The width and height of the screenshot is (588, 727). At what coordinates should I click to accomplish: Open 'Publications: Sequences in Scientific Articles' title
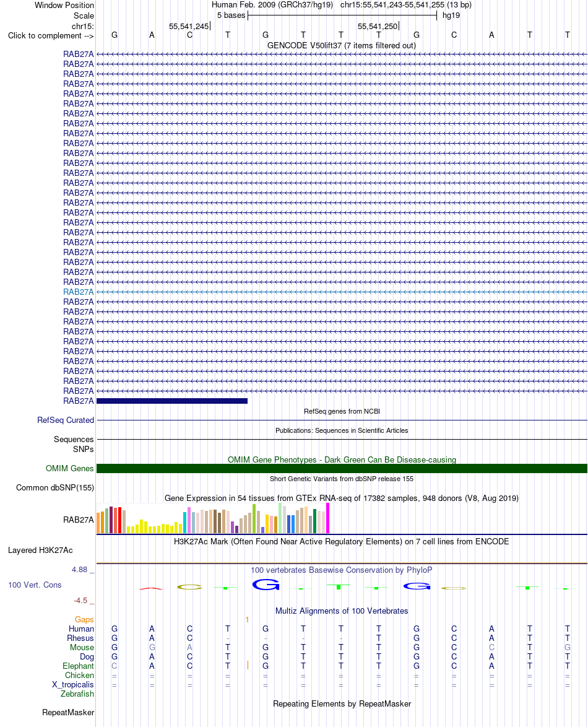pyautogui.click(x=342, y=430)
